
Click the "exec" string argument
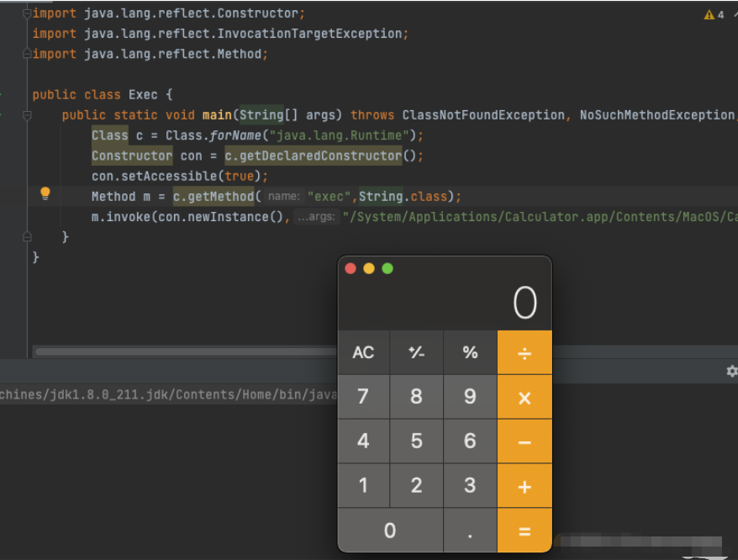click(x=329, y=197)
